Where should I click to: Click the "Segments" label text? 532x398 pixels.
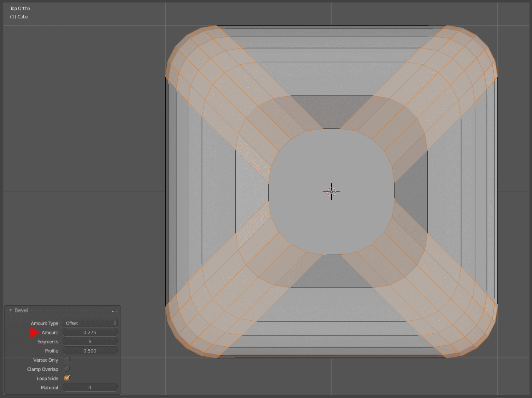coord(48,342)
